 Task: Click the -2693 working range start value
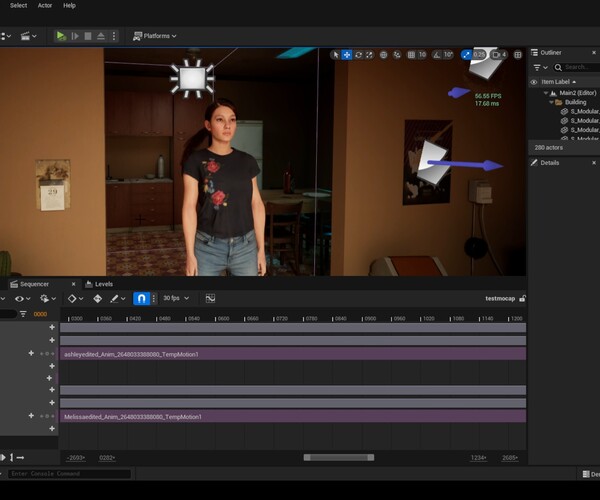[x=76, y=458]
